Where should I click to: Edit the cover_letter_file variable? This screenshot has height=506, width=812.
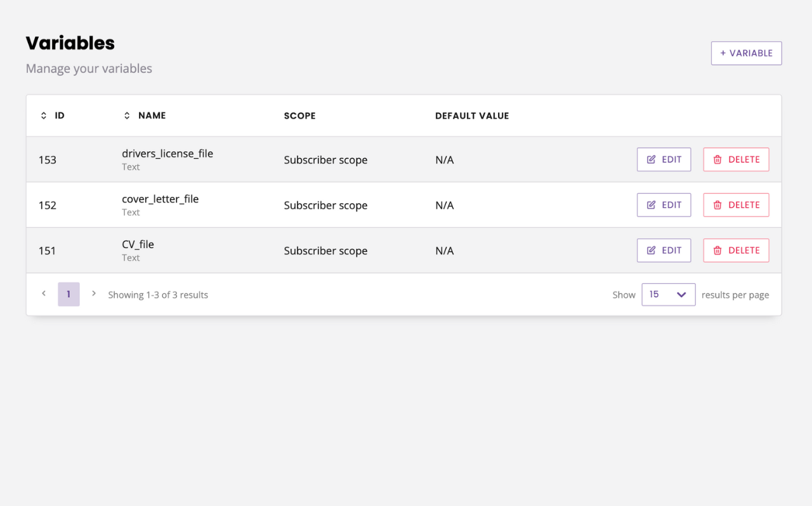coord(664,205)
